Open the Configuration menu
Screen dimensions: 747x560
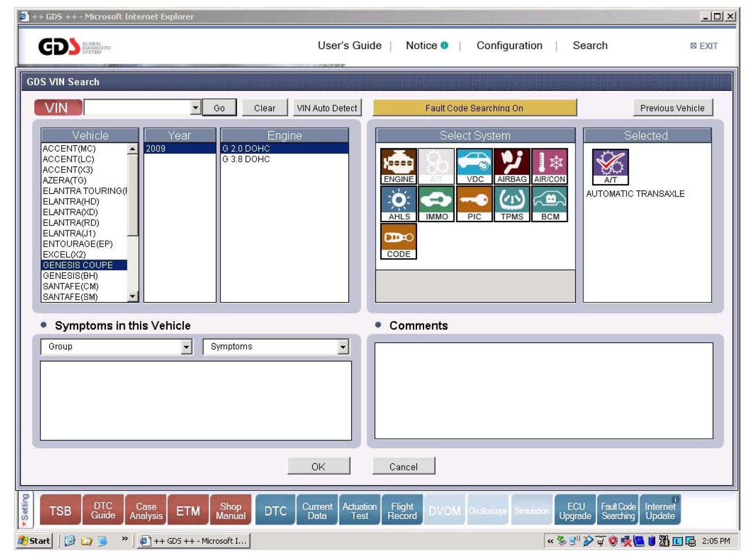pos(509,46)
